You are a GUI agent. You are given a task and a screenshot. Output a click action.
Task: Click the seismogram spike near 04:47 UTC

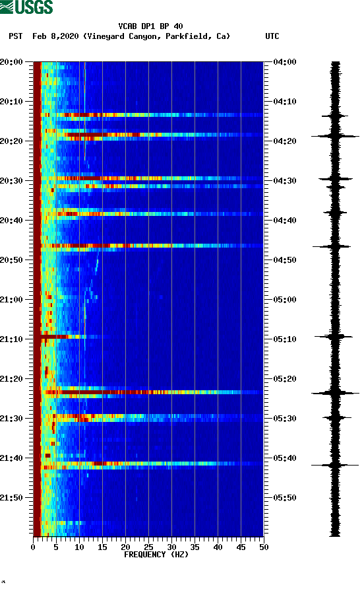tap(332, 246)
